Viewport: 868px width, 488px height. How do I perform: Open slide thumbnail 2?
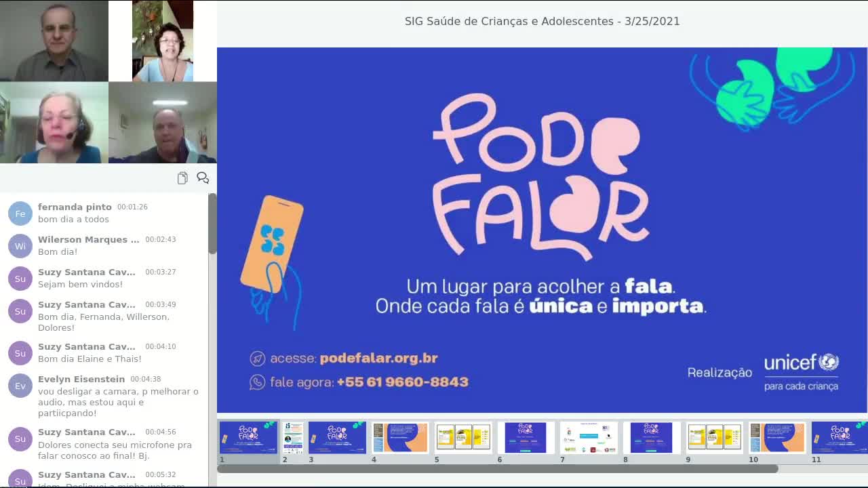(293, 438)
